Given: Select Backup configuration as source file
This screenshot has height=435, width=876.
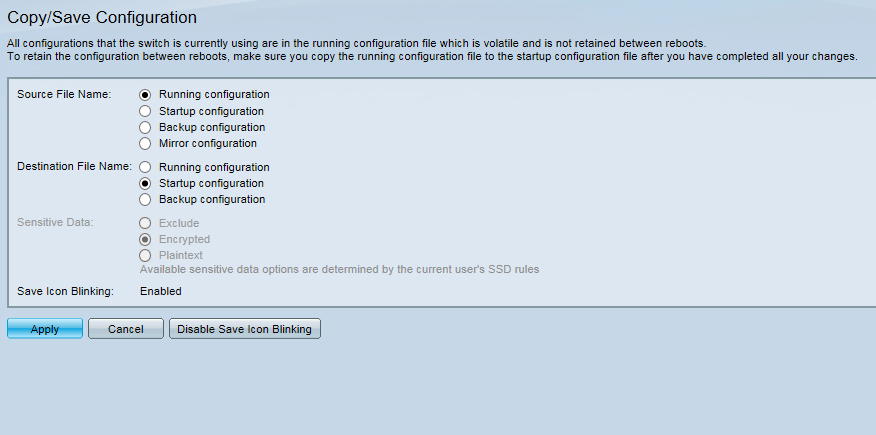Looking at the screenshot, I should [145, 127].
